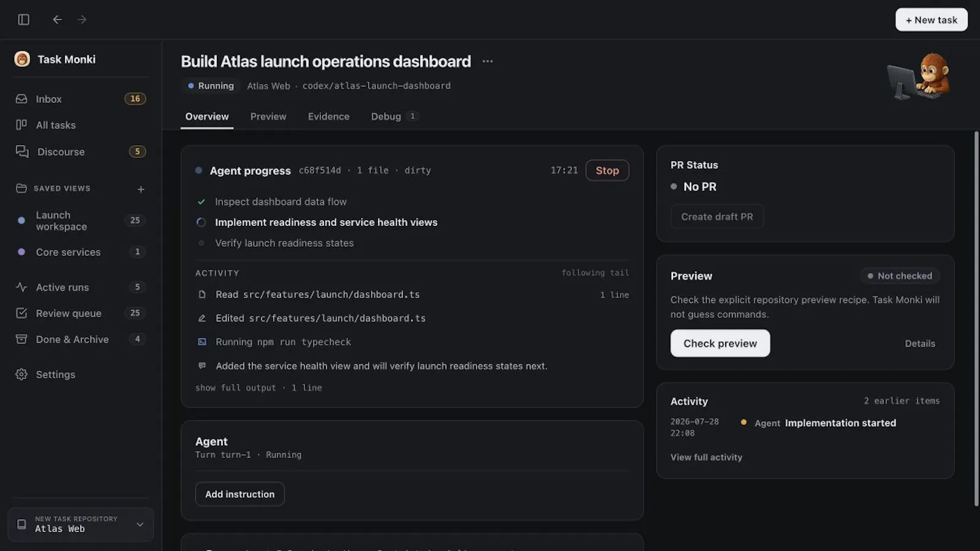Click the Implementation started activity entry
Screen dimensions: 980x551
coord(840,423)
